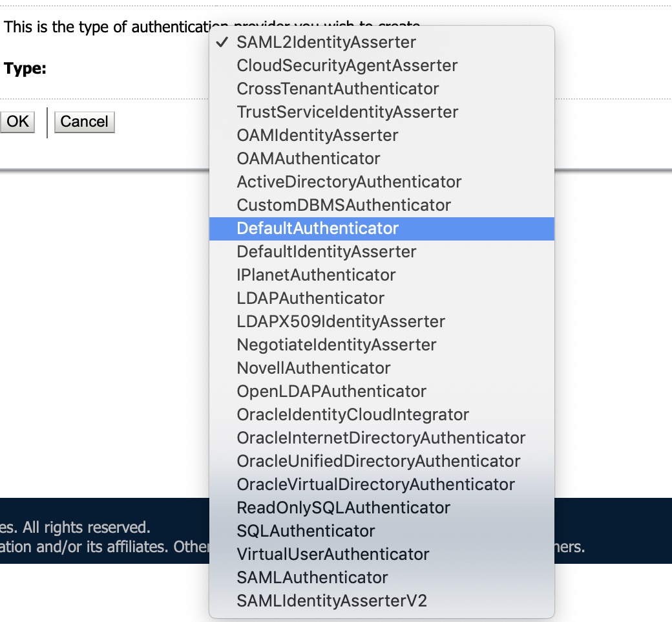Select NegotiateIdentityAsserter type
The image size is (672, 622).
coord(381,345)
